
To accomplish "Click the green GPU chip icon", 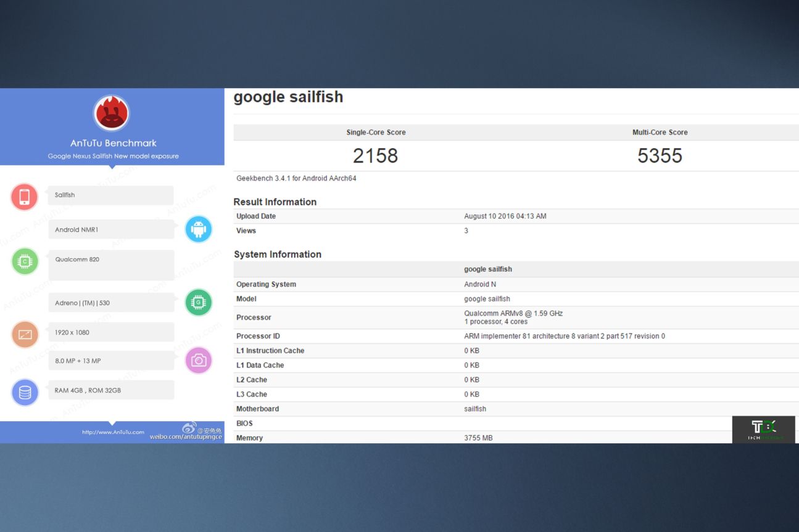I will [x=199, y=302].
